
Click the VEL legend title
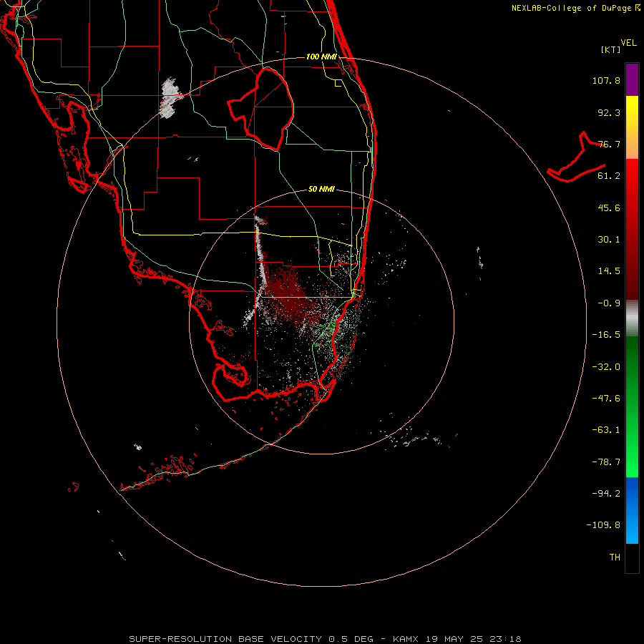point(628,43)
